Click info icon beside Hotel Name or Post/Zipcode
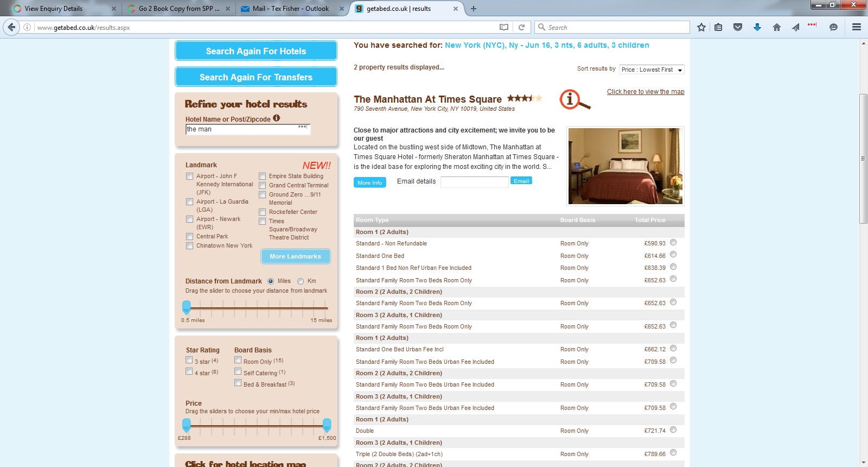 click(277, 118)
